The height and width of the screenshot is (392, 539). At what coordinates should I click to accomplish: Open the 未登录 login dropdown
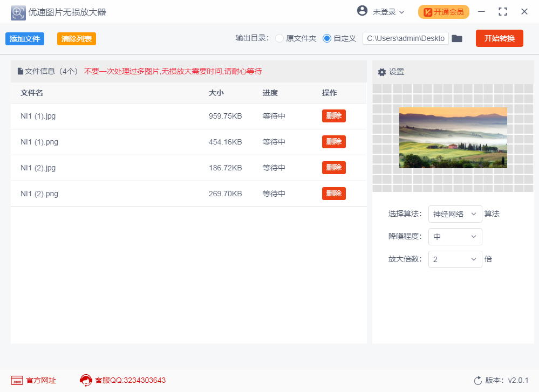coord(388,12)
